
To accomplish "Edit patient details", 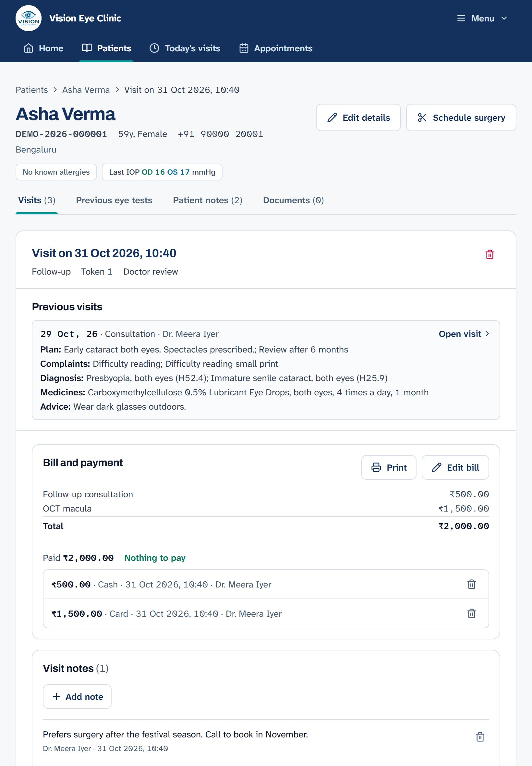I will (x=358, y=118).
